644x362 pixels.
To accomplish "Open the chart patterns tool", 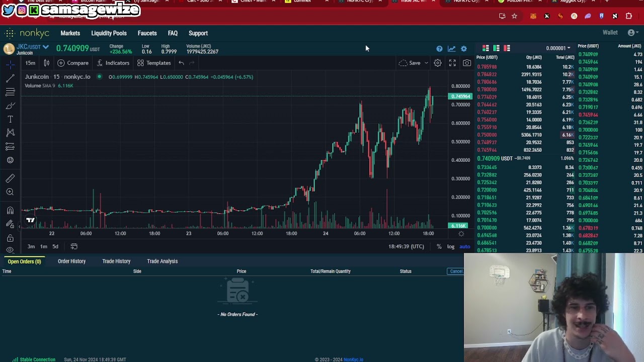I will (10, 133).
